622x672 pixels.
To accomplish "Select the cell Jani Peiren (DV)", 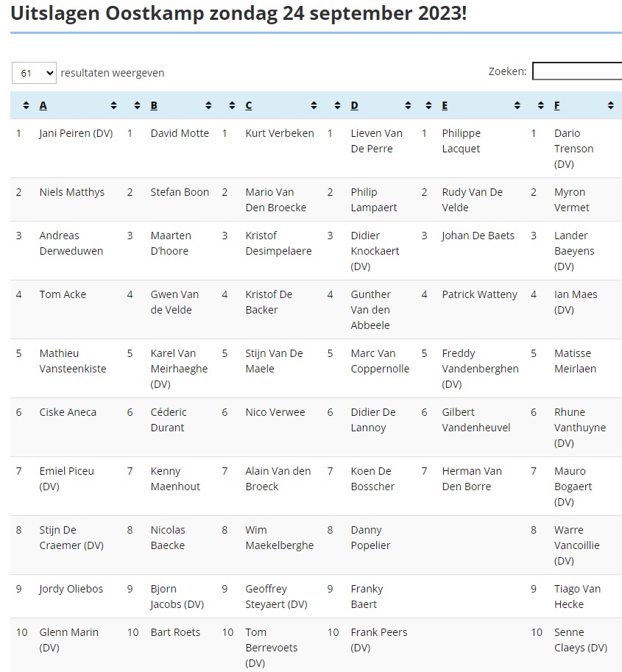I will point(76,133).
